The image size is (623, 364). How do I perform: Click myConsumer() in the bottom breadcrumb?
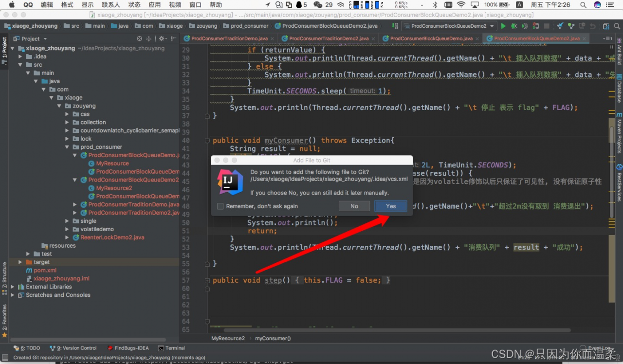[x=273, y=338]
